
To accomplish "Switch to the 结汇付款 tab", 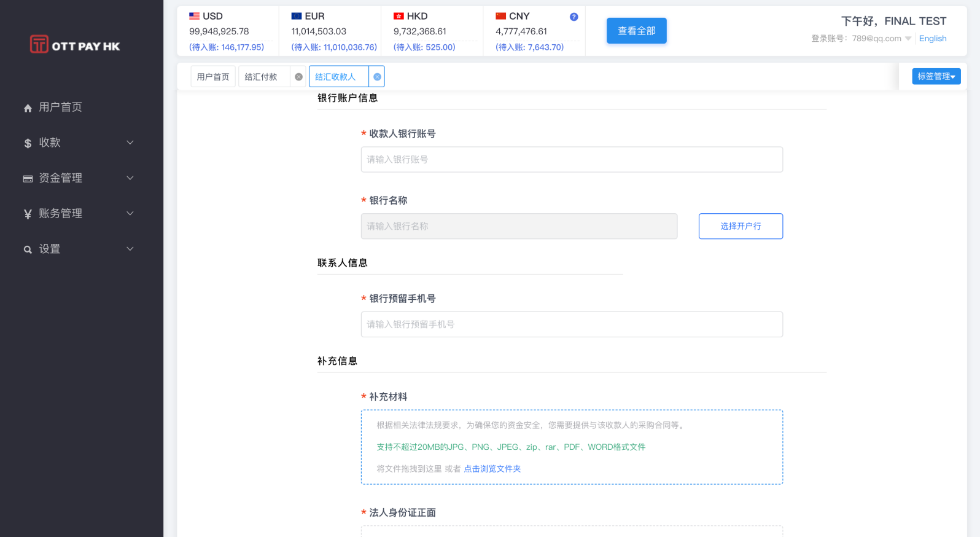I will click(261, 77).
